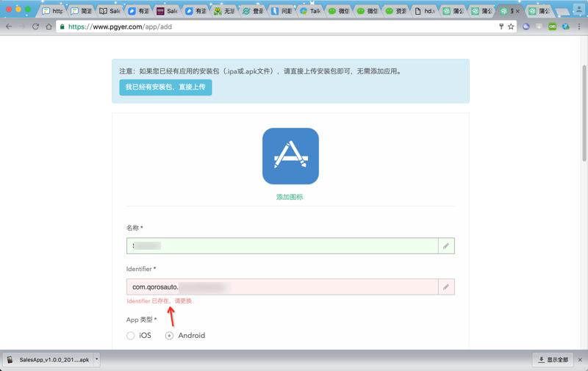Select the iOS radio button
588x371 pixels.
pos(131,336)
